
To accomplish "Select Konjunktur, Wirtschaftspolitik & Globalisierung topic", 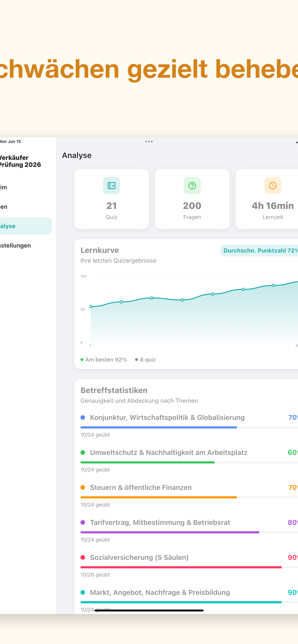I will pyautogui.click(x=167, y=418).
